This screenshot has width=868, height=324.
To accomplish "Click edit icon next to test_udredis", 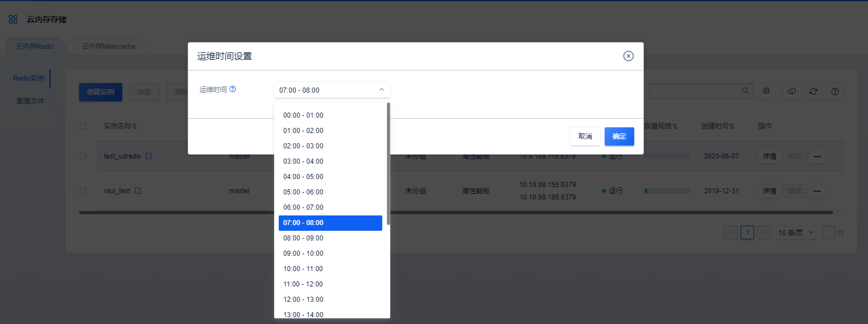I will [x=149, y=156].
